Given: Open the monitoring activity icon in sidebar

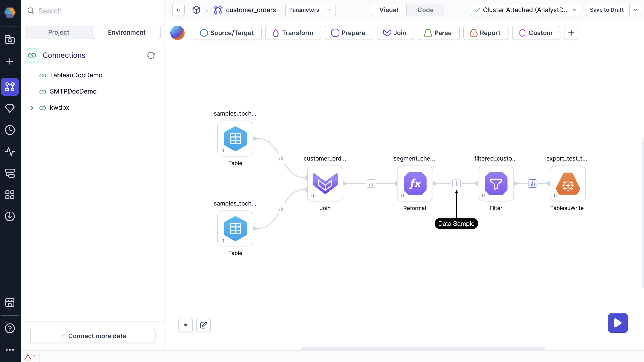Looking at the screenshot, I should pos(10,151).
